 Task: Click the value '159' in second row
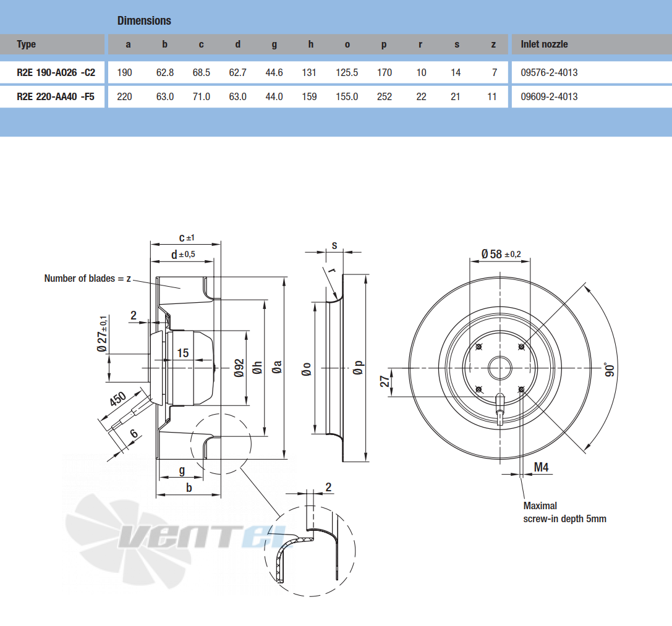pyautogui.click(x=310, y=96)
